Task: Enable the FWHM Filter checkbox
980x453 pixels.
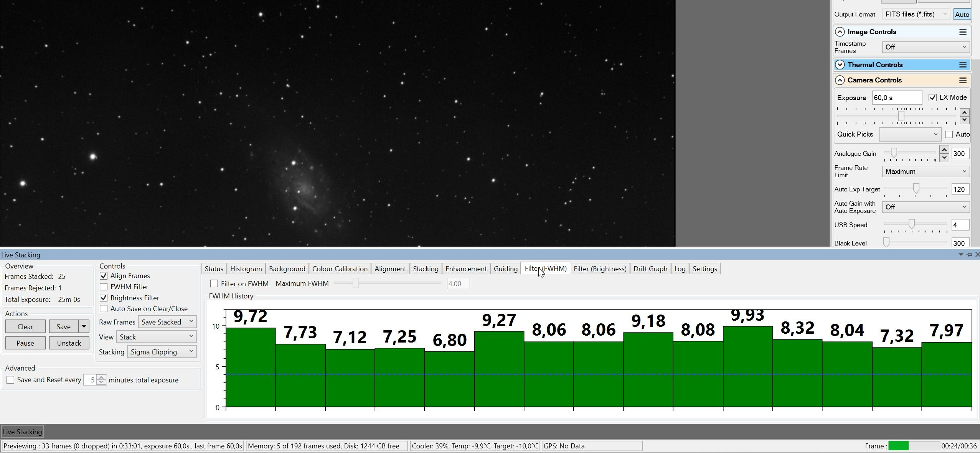Action: pyautogui.click(x=104, y=287)
